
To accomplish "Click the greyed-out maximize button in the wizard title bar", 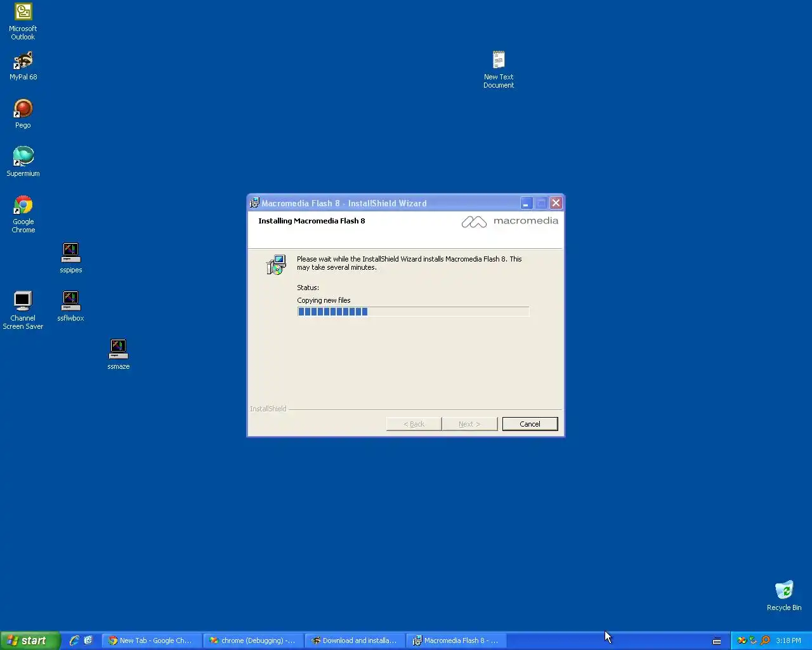I will tap(541, 203).
